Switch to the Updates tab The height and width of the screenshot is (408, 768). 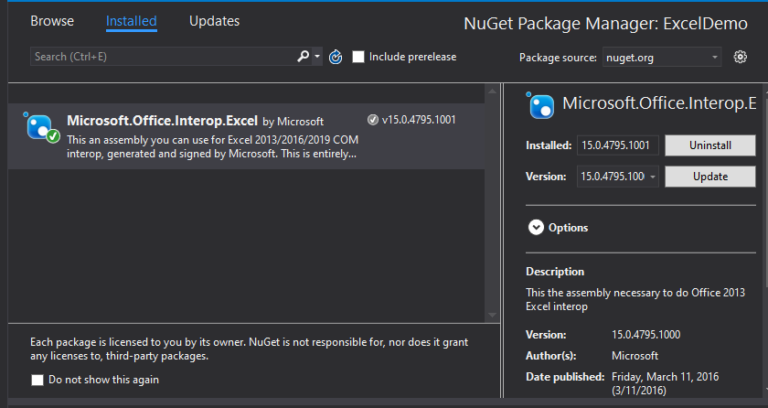pos(214,21)
